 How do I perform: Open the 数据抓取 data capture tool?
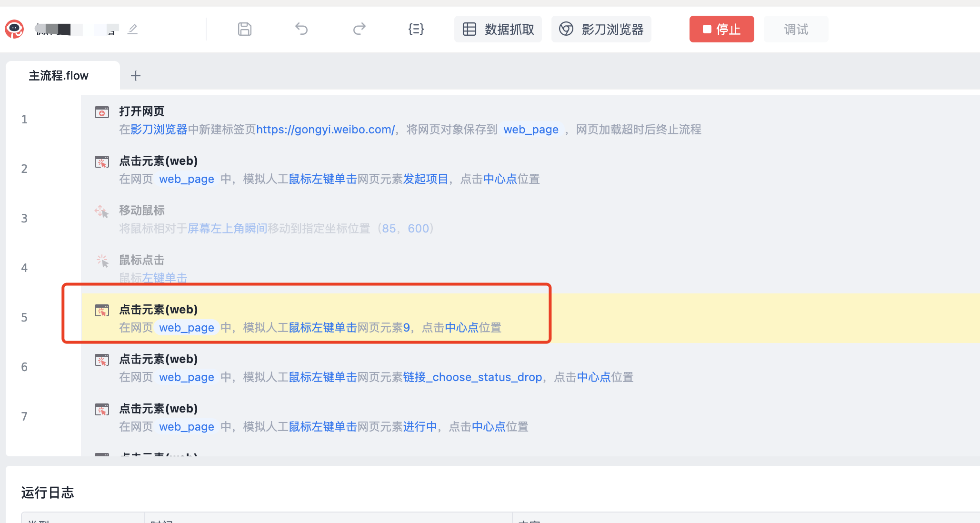[498, 29]
